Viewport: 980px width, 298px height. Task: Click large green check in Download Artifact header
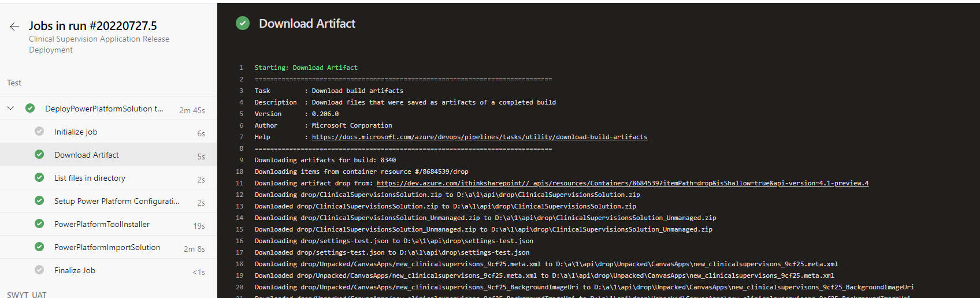[243, 24]
